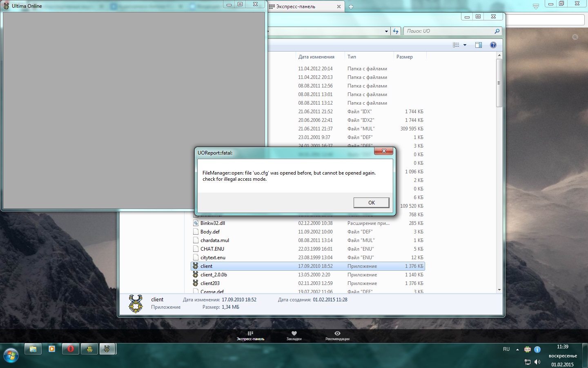Screen dimensions: 588x368
Task: Select the Binkw32.dll file icon
Action: pyautogui.click(x=196, y=223)
